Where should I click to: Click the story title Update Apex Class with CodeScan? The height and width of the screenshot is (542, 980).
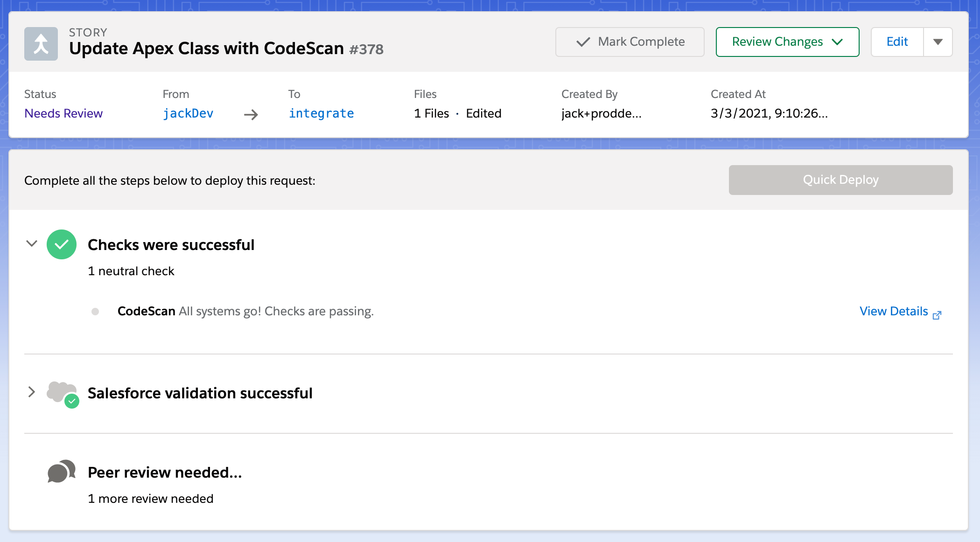[x=207, y=48]
